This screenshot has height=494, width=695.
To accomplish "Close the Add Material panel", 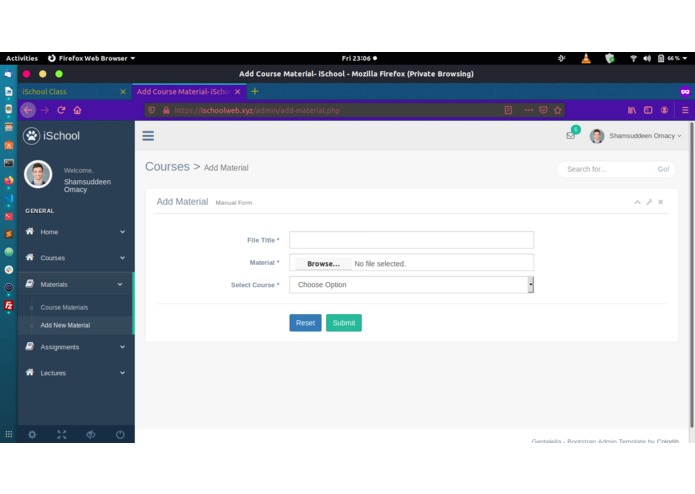I will tap(660, 202).
